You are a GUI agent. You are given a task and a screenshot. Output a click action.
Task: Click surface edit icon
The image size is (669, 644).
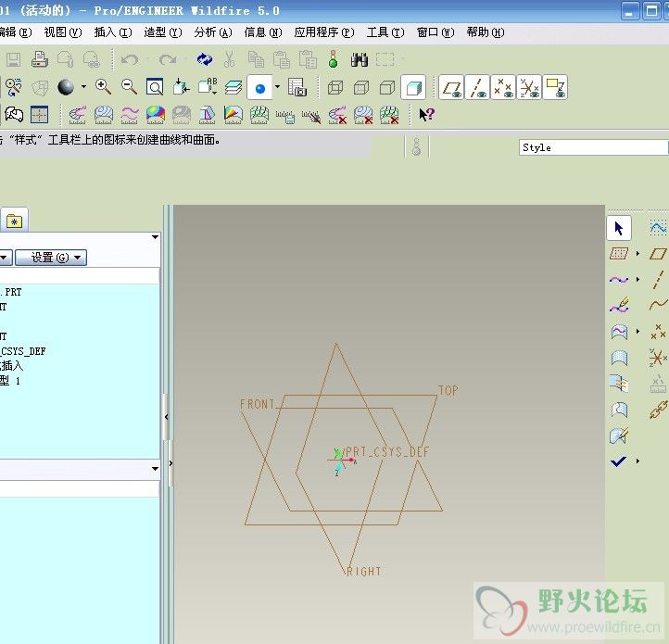(619, 436)
